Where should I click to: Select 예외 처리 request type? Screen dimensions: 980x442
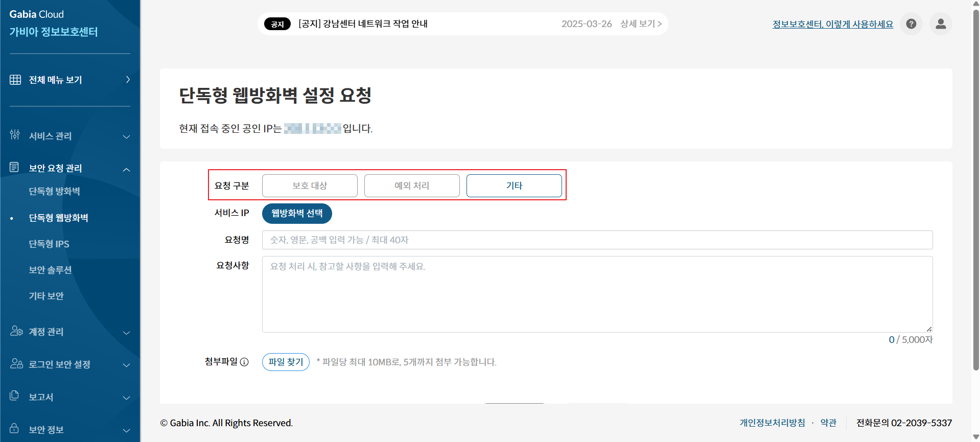coord(412,185)
